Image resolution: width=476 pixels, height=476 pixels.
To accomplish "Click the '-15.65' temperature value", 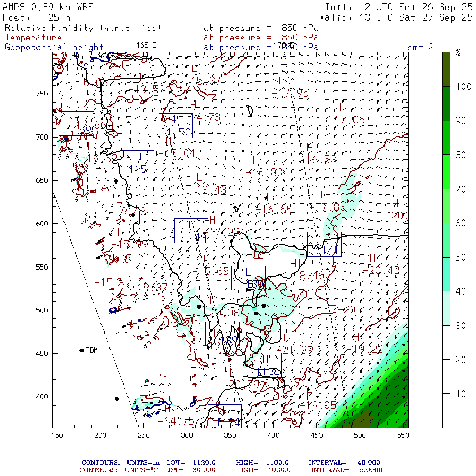I will click(x=210, y=271).
